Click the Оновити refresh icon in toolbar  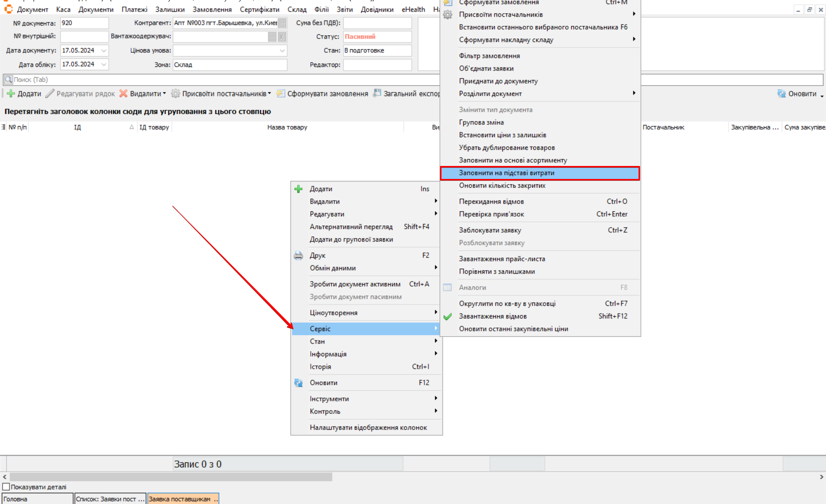pyautogui.click(x=781, y=94)
